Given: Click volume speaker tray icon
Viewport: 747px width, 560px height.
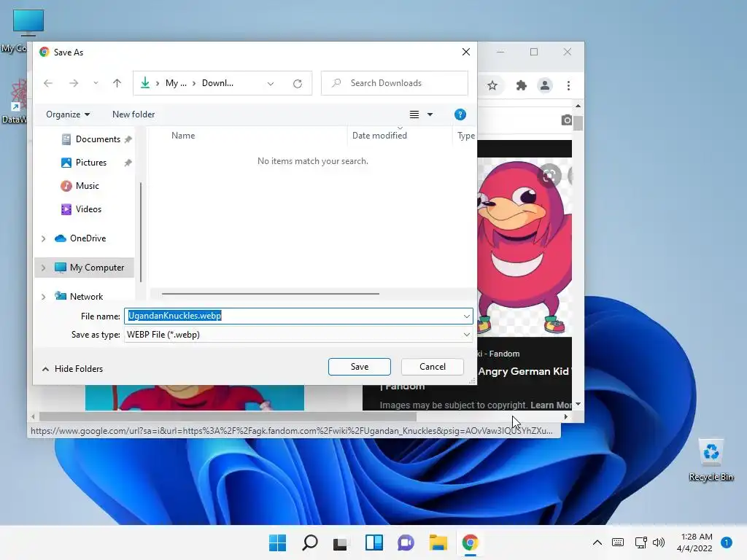Looking at the screenshot, I should click(x=659, y=542).
